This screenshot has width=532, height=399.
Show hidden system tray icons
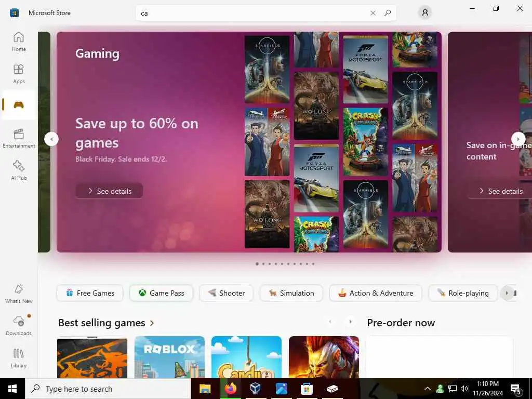tap(428, 389)
